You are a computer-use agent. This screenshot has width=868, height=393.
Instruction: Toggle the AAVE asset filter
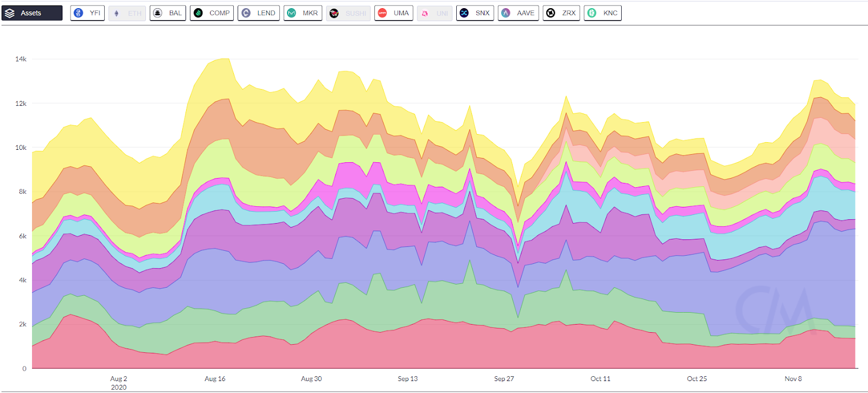point(518,13)
